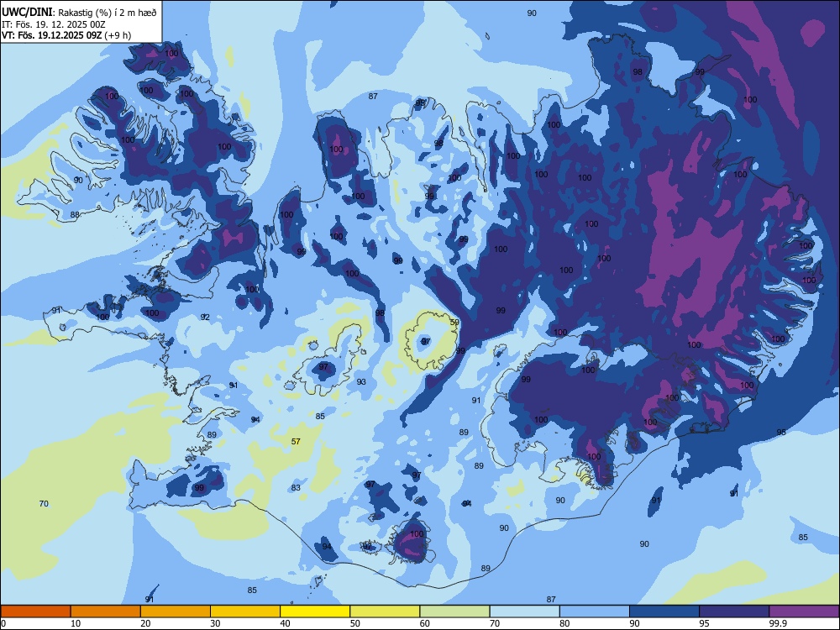Choose the bright yellow 40–50 legend swatch
Screen dimensions: 840x630
[315, 612]
